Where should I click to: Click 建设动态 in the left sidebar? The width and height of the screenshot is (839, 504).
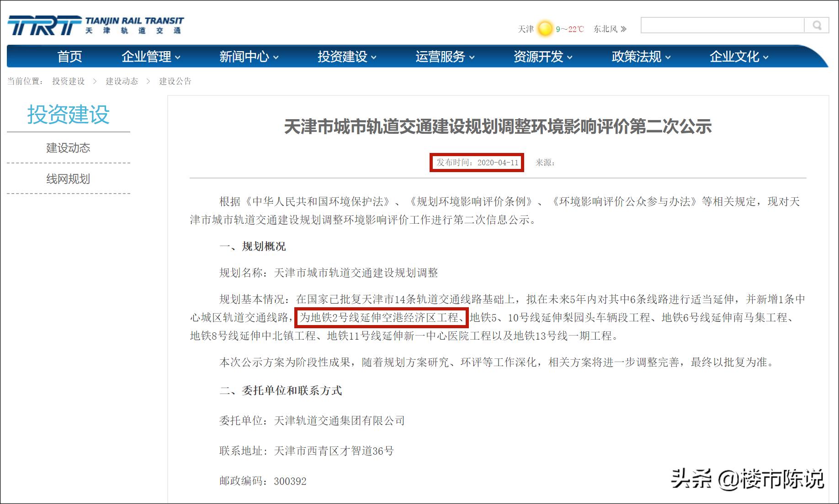[69, 147]
